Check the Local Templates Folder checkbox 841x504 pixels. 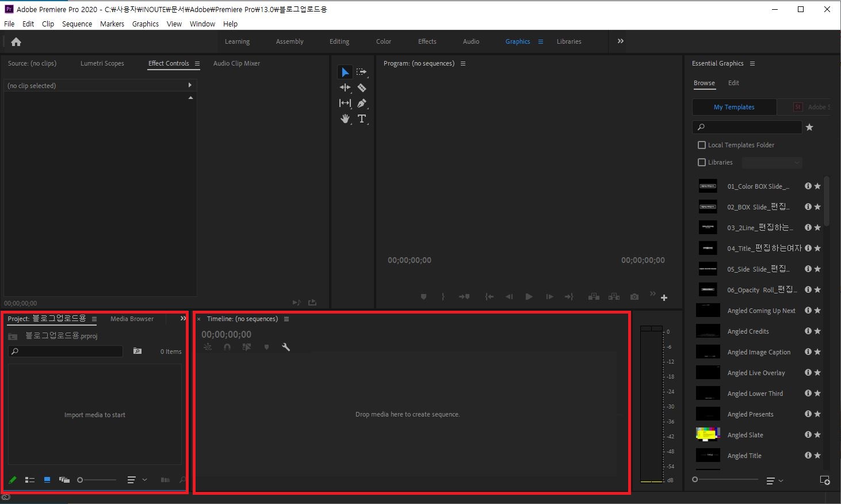click(701, 145)
